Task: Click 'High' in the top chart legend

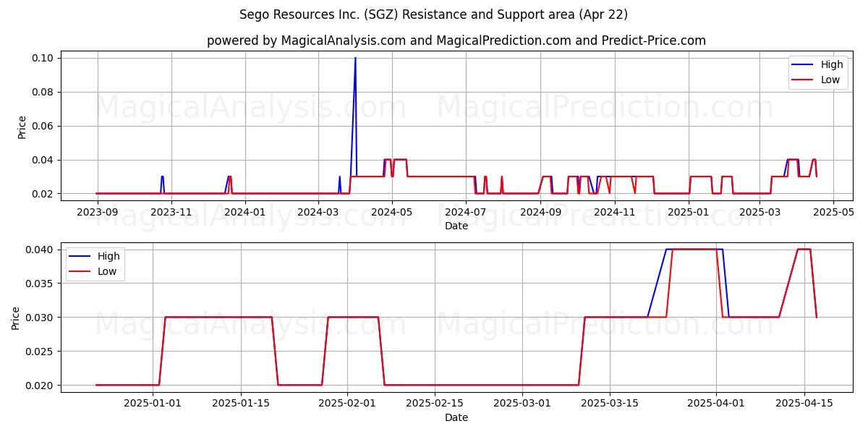Action: coord(832,64)
